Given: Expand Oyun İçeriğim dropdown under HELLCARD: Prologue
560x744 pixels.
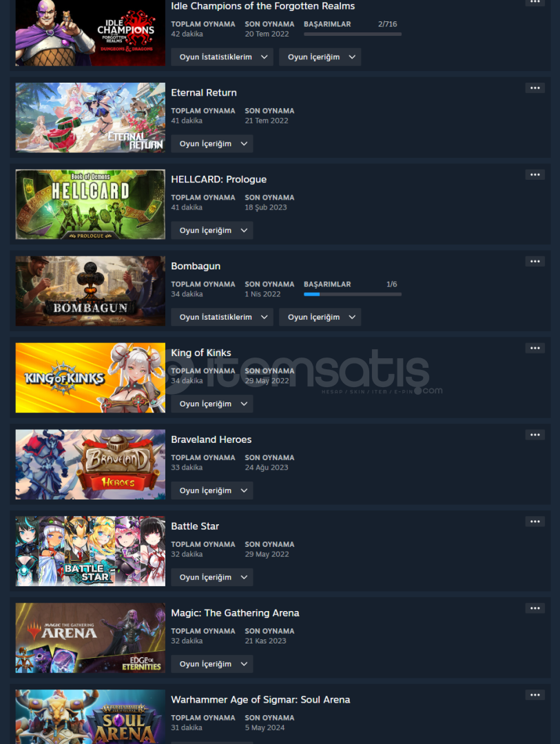Looking at the screenshot, I should pos(212,231).
